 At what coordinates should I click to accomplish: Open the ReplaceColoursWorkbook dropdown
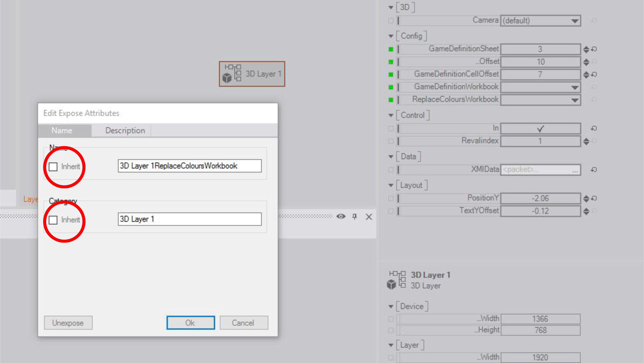574,100
